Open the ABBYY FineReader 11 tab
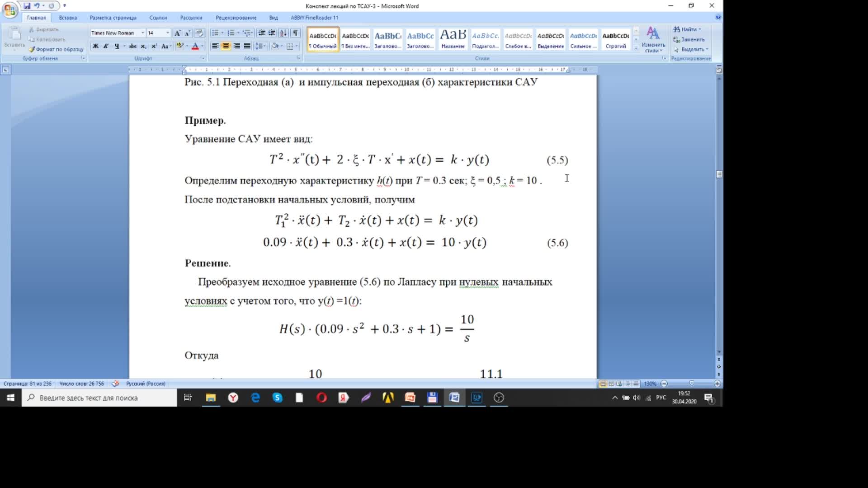The width and height of the screenshot is (868, 488). click(x=314, y=18)
